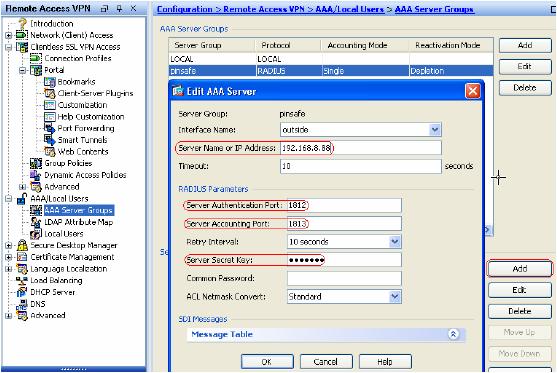
Task: Click the AAA Server Groups breadcrumb link
Action: pos(434,9)
